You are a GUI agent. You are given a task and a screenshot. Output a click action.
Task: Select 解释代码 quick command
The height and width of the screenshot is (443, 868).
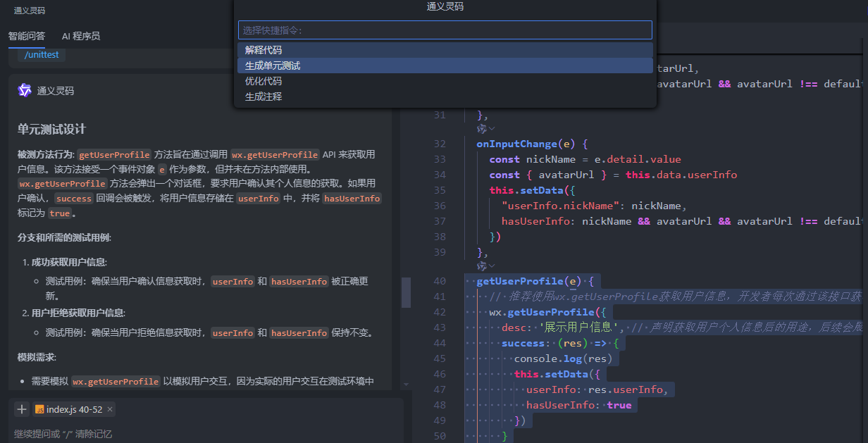[x=445, y=50]
